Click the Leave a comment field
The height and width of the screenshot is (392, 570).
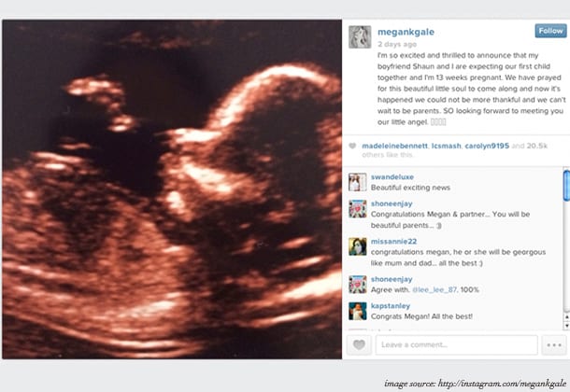[x=457, y=344]
